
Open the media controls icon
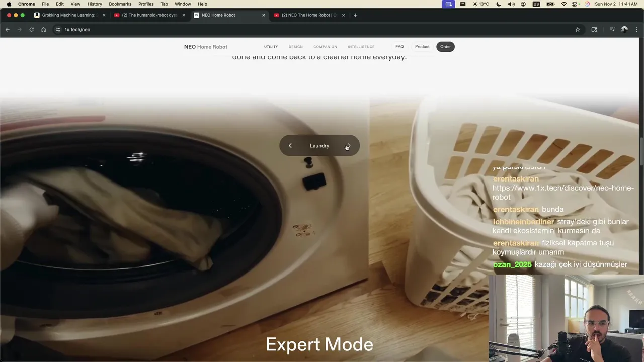pos(612,30)
